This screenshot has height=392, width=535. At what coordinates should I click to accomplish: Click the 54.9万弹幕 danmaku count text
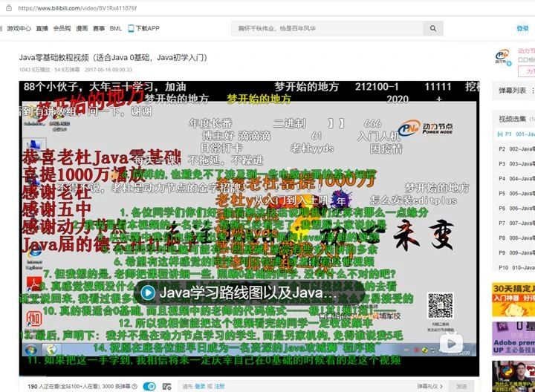click(x=67, y=70)
